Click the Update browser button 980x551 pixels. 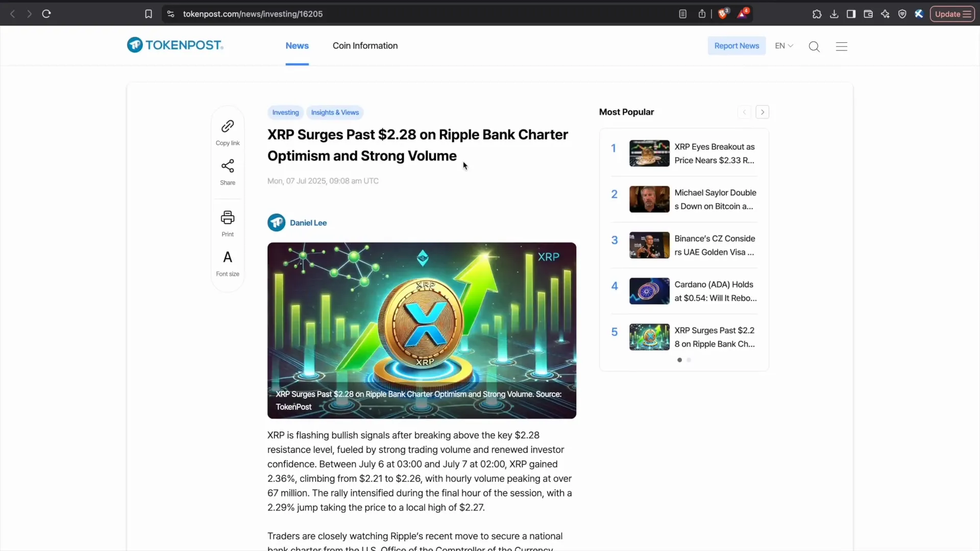952,14
